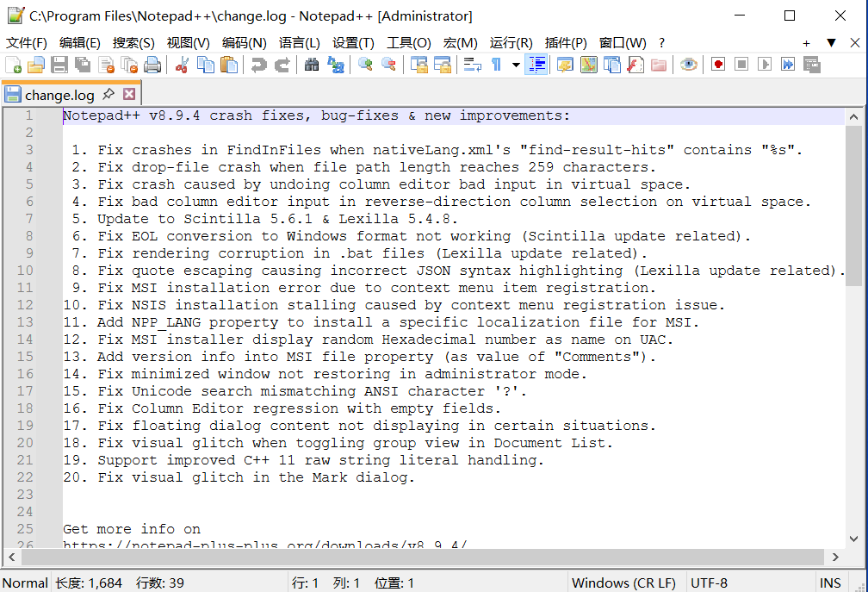Click the Close All documents icon
Viewport: 868px width, 592px height.
coord(129,65)
